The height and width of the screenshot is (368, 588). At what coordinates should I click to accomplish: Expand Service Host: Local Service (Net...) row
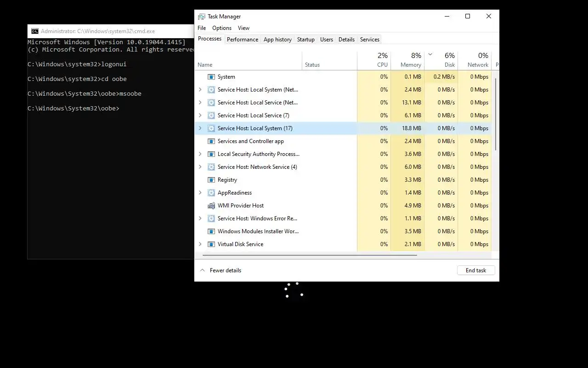tap(200, 103)
